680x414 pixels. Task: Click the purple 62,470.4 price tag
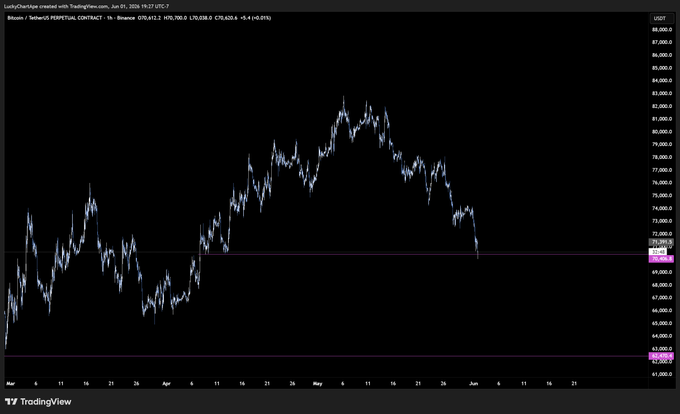pyautogui.click(x=661, y=356)
